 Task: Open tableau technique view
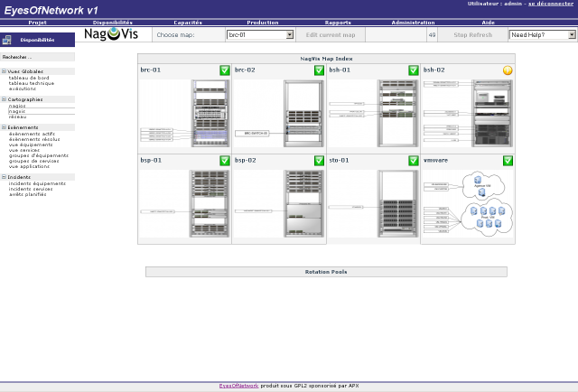(32, 83)
